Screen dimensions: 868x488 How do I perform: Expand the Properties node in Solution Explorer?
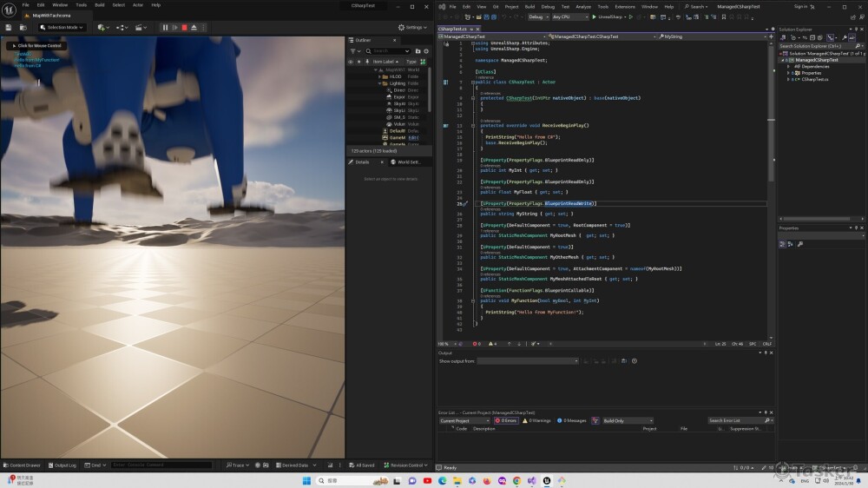tap(789, 73)
